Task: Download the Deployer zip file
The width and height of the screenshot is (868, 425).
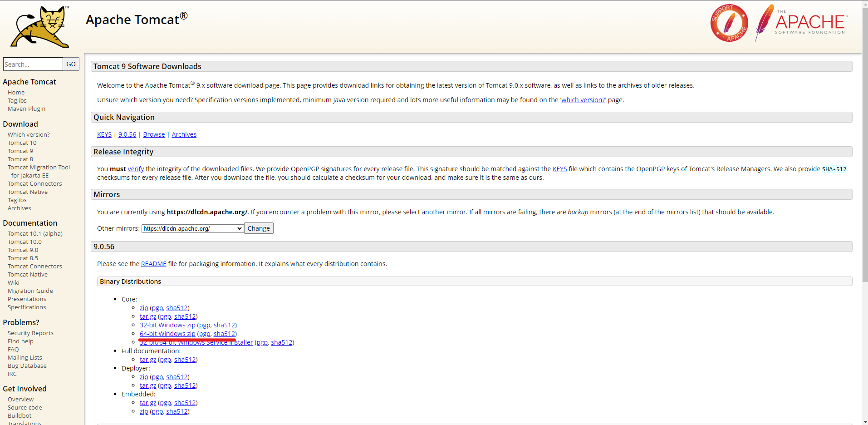Action: coord(144,377)
